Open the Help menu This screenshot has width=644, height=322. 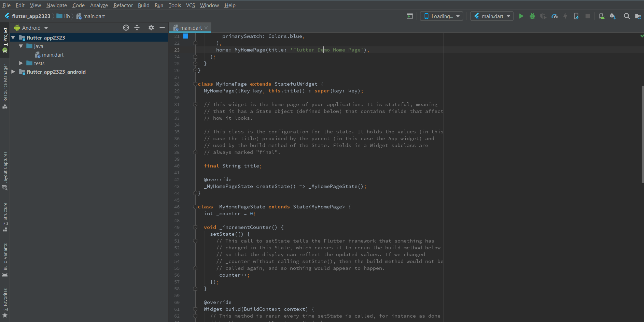230,5
